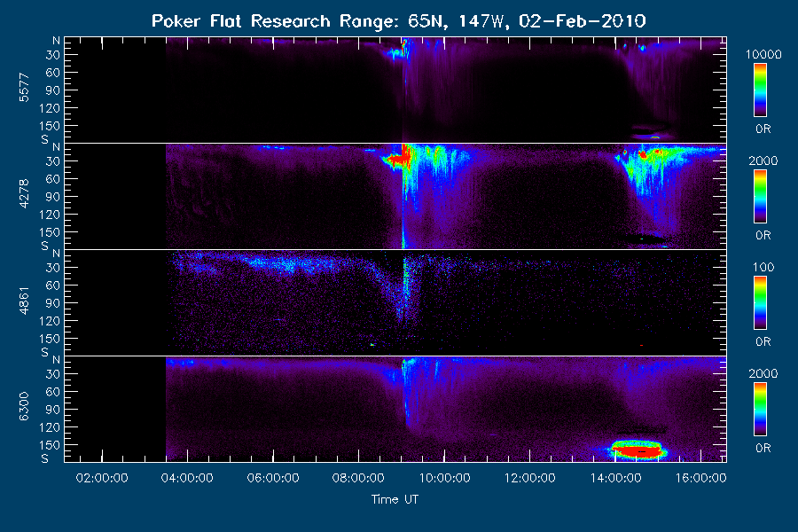The image size is (798, 532).
Task: Click the 6300 panel axis label
Action: coord(24,407)
